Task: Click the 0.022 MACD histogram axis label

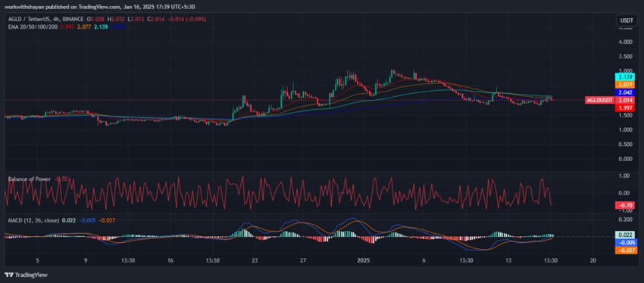Action: [x=624, y=235]
